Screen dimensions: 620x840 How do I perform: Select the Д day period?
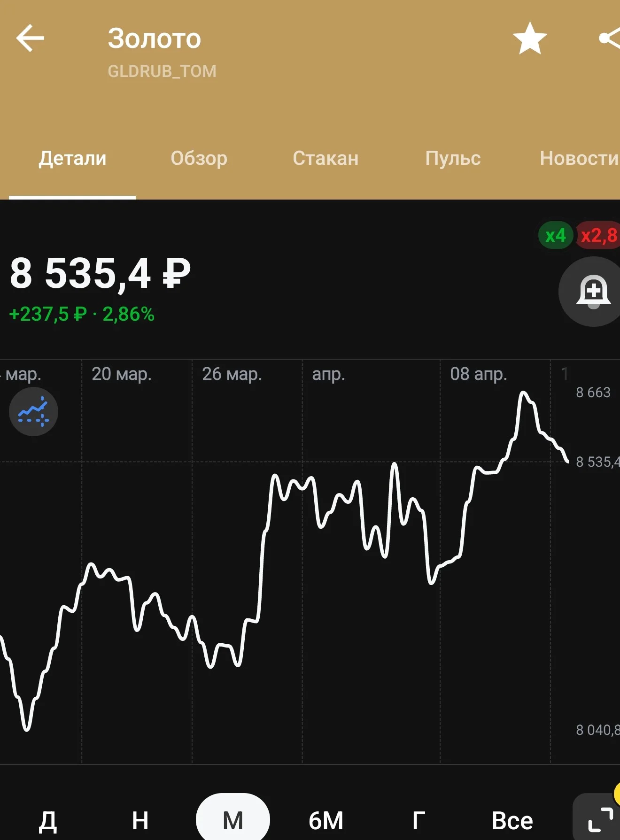[x=47, y=821]
